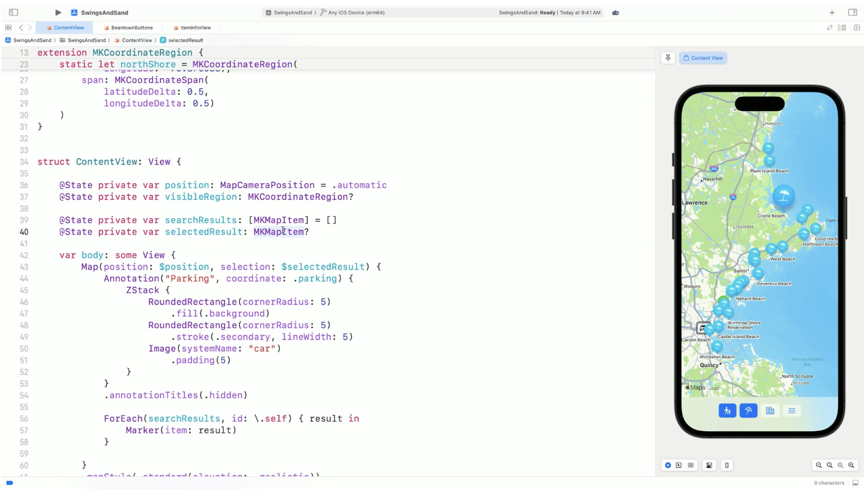
Task: Pin the preview with the pin button
Action: [668, 58]
